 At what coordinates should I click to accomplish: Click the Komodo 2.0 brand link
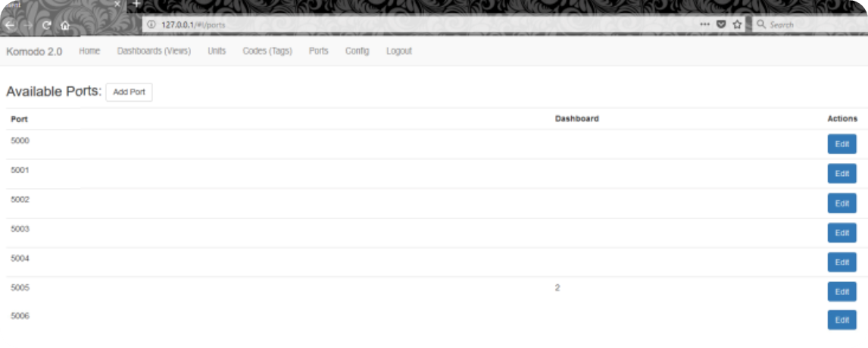[x=34, y=52]
